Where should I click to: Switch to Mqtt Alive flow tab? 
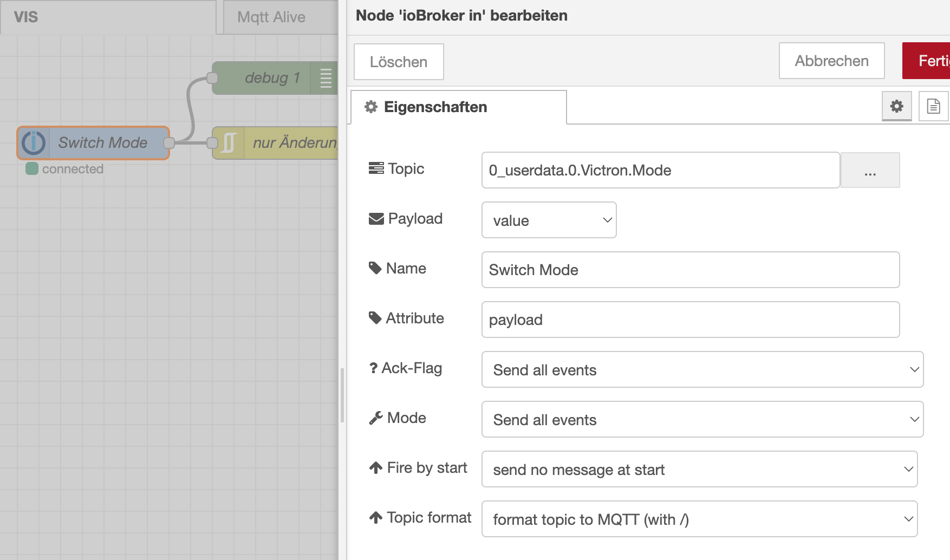[x=281, y=17]
